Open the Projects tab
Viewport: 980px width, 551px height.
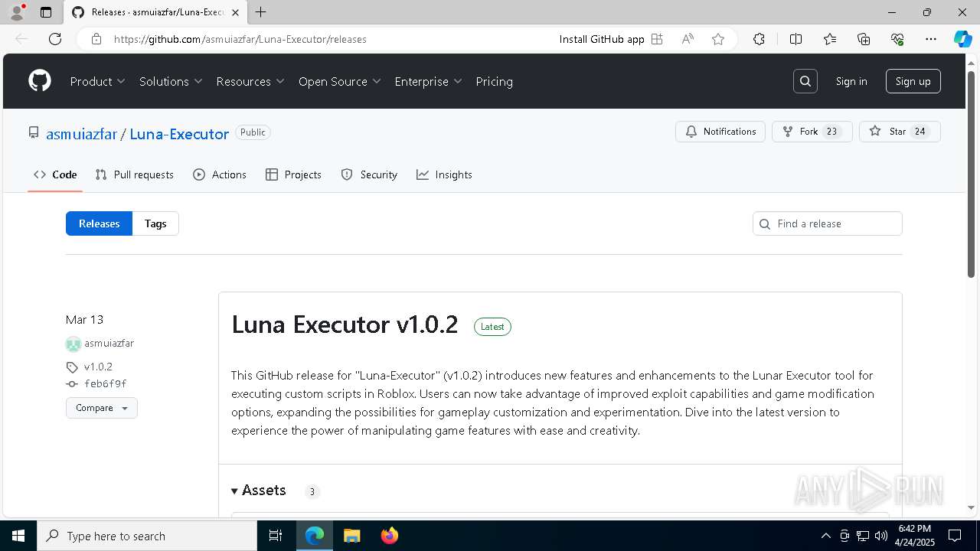coord(293,174)
